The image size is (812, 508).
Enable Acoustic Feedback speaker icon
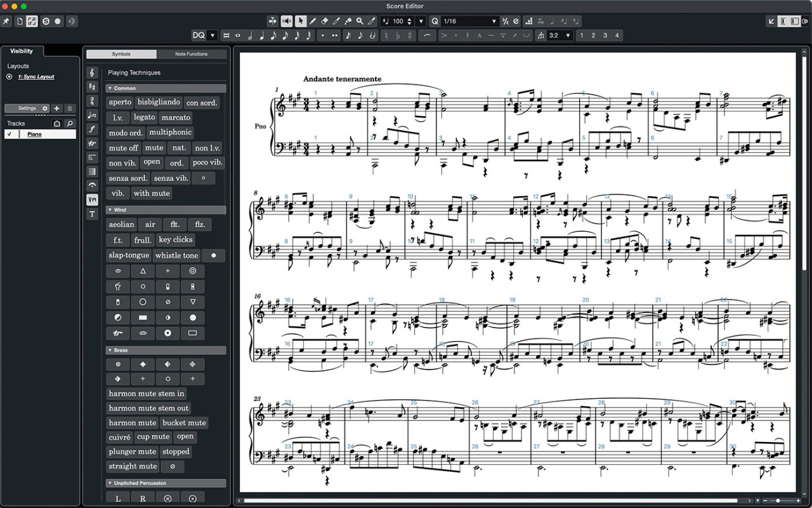click(287, 21)
